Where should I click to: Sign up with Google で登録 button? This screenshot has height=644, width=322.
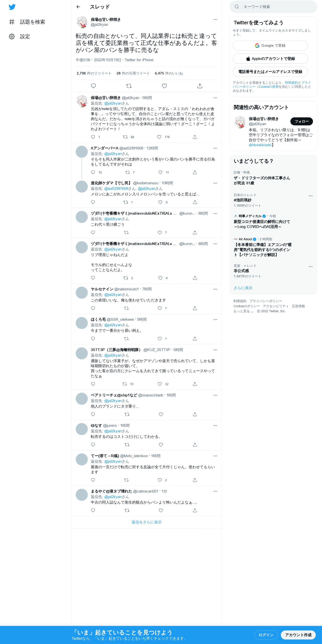point(270,46)
